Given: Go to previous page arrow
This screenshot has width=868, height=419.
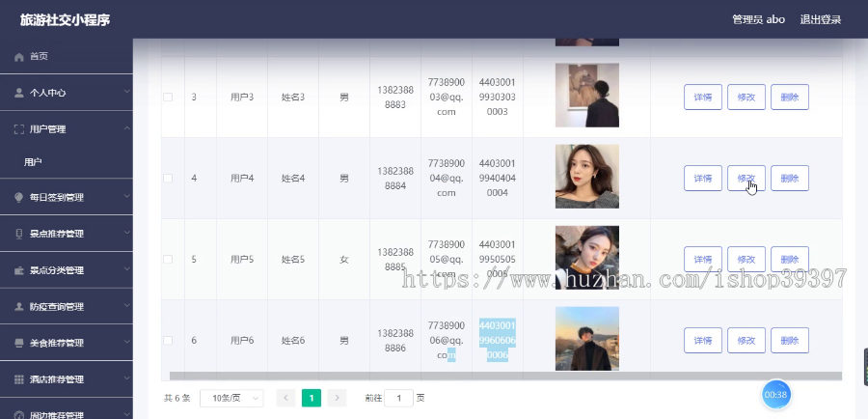Looking at the screenshot, I should tap(285, 398).
